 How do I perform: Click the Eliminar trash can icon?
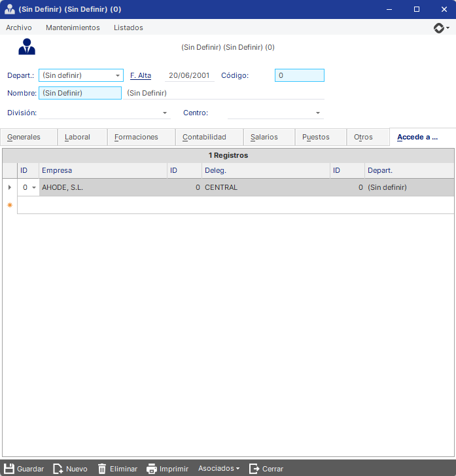point(102,469)
